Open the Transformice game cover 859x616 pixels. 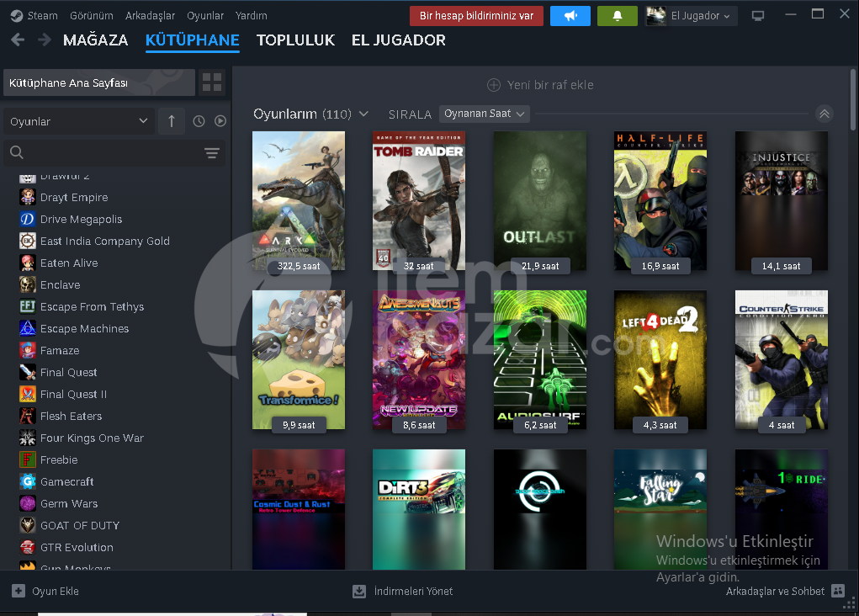coord(299,359)
